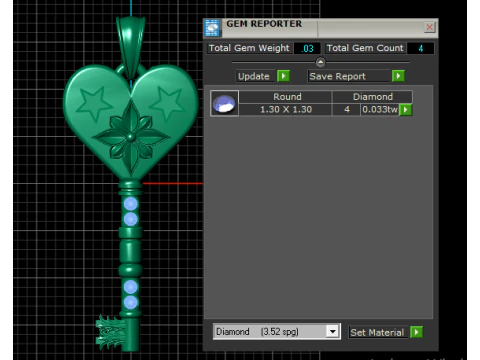Click the total gem count value 4
This screenshot has width=480, height=360.
(421, 48)
